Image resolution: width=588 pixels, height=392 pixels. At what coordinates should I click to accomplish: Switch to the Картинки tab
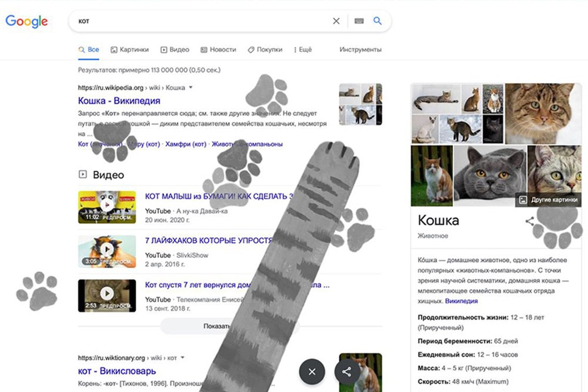129,50
